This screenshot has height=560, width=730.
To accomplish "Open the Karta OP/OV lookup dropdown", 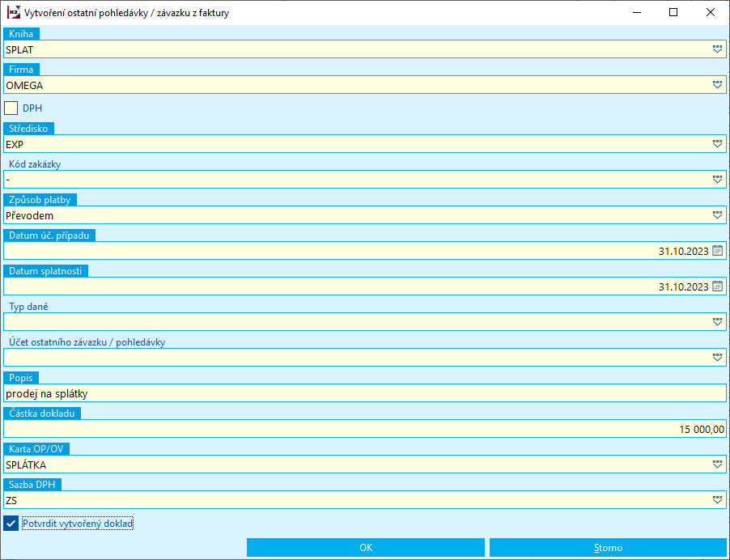I will [x=717, y=465].
